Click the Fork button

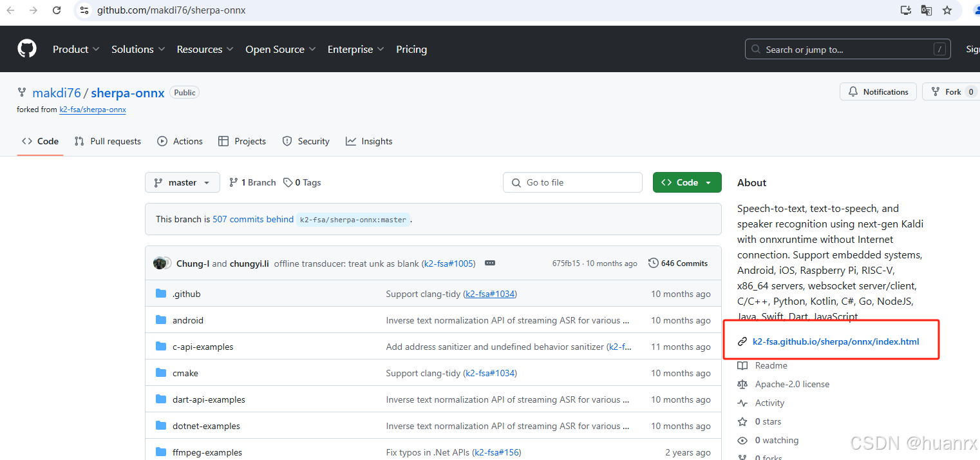point(951,92)
